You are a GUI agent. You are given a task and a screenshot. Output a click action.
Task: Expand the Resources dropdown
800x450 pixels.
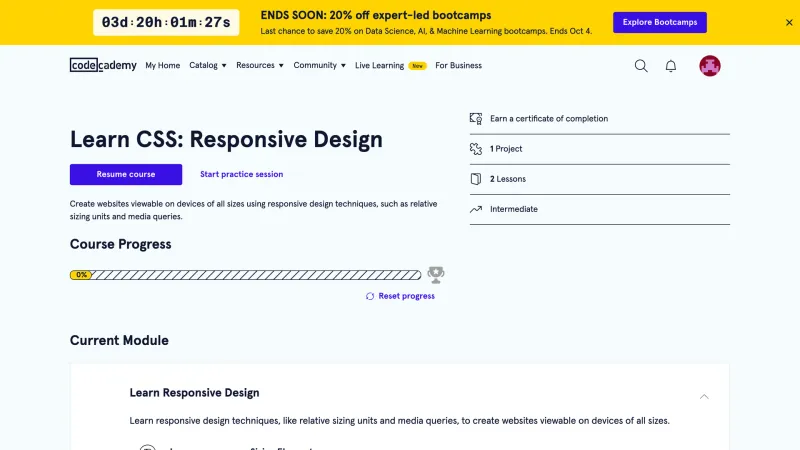pos(260,65)
